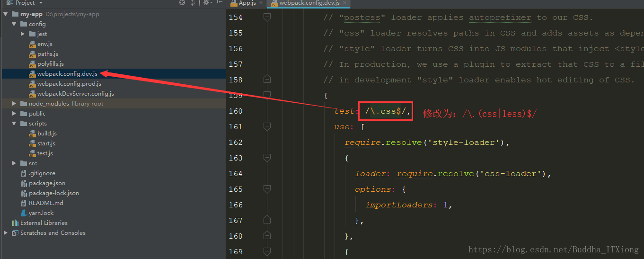Expand Scratches and Consoles node
The height and width of the screenshot is (259, 644).
[6, 233]
